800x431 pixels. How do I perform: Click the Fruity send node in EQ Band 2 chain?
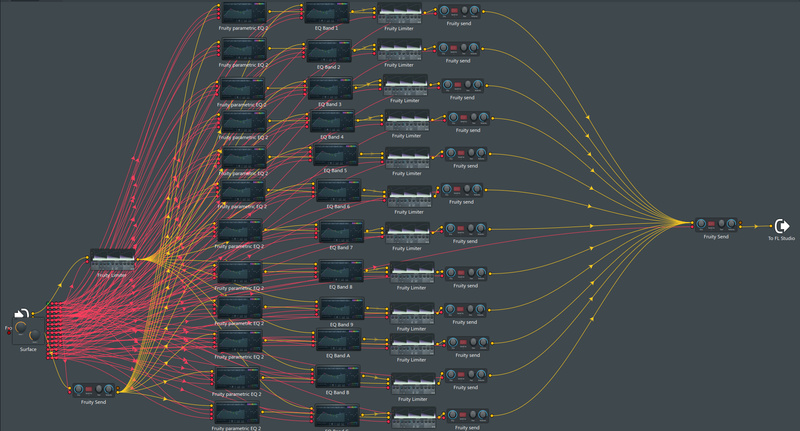tap(459, 48)
